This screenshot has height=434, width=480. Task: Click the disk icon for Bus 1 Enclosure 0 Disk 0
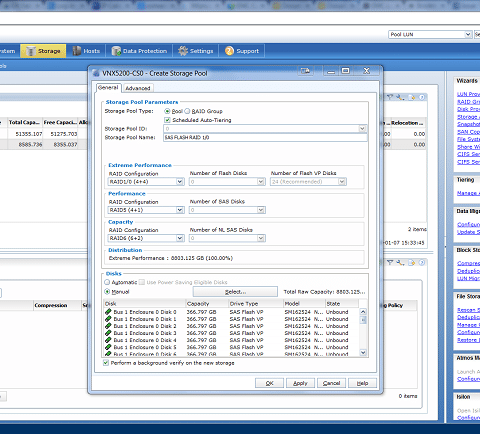[108, 312]
